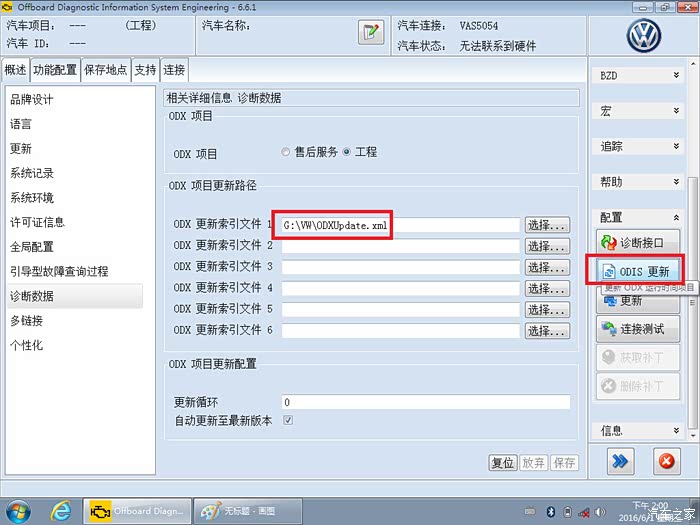Open 诊断接口 configuration button
700x525 pixels.
[x=638, y=243]
